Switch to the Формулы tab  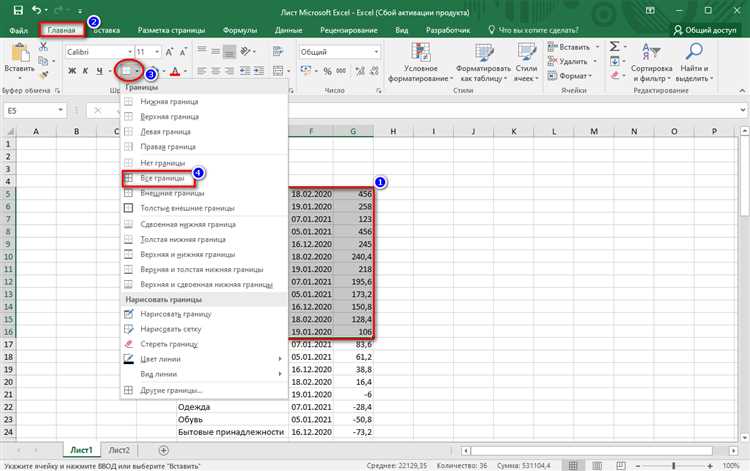click(x=240, y=30)
